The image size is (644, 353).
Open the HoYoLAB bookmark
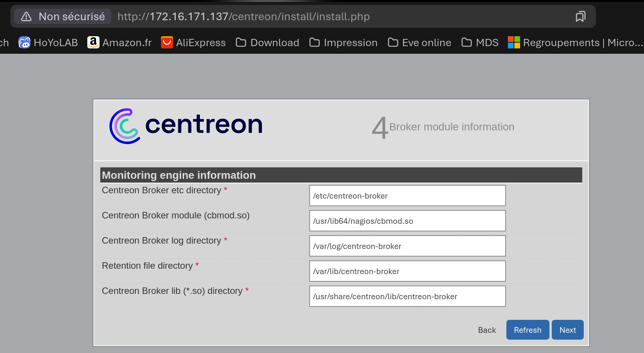48,42
